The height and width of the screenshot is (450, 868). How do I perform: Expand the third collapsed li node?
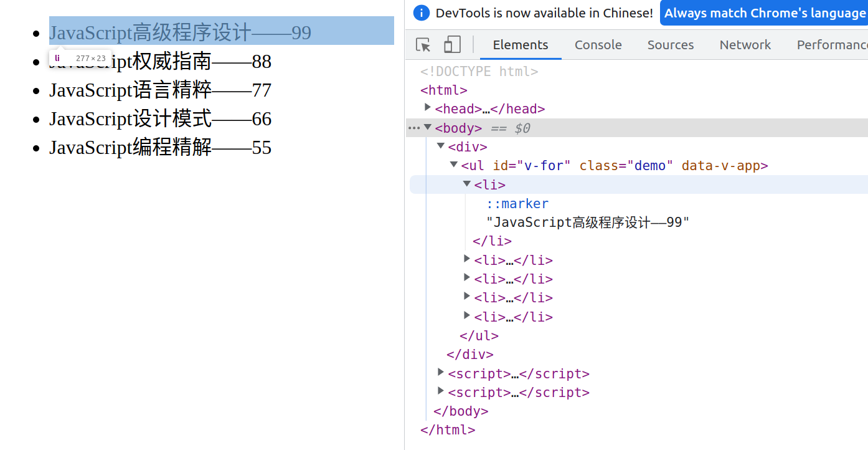(x=467, y=277)
